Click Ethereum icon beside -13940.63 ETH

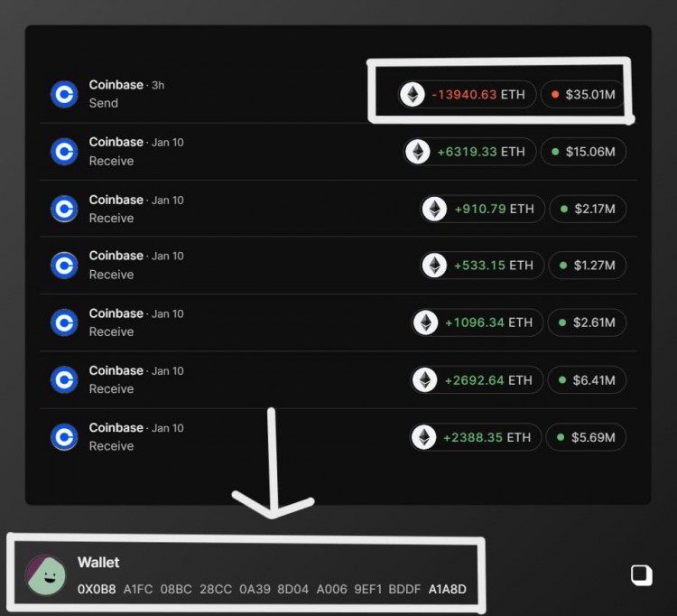[x=413, y=94]
